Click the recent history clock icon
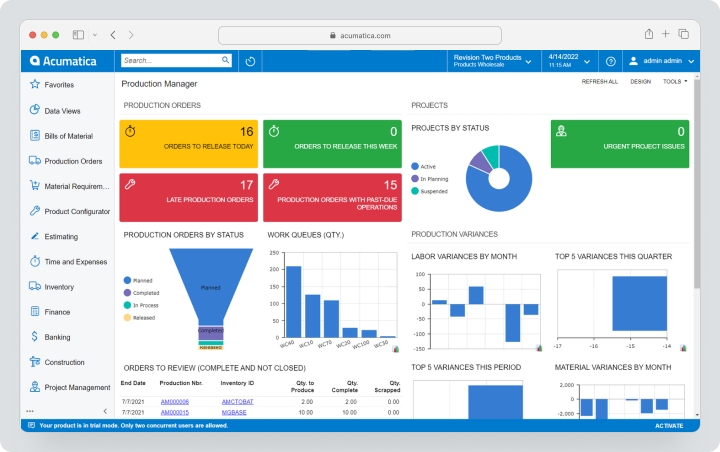 point(250,61)
